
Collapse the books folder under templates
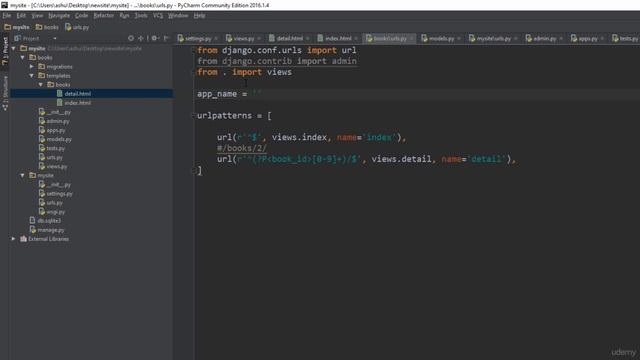click(x=40, y=84)
